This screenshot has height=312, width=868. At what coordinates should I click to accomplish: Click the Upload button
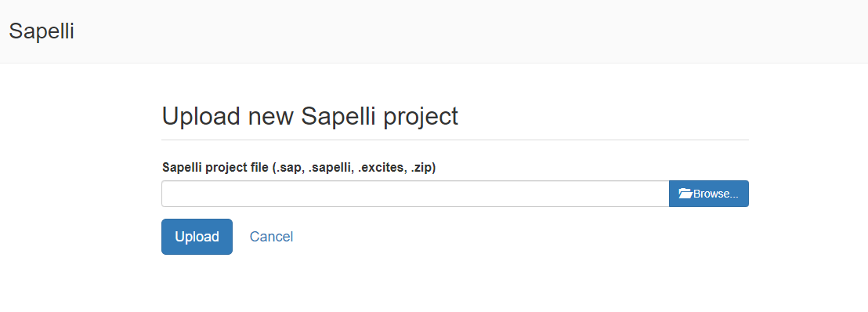coord(197,237)
